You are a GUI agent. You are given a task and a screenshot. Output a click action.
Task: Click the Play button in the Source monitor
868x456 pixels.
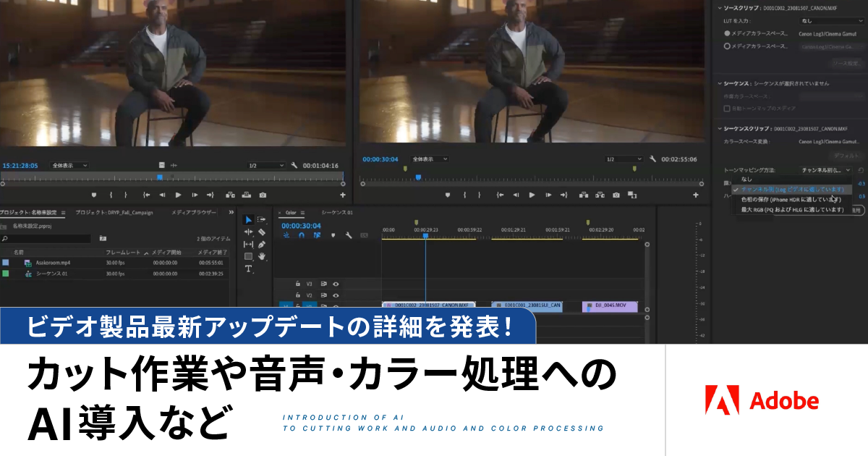tap(178, 195)
